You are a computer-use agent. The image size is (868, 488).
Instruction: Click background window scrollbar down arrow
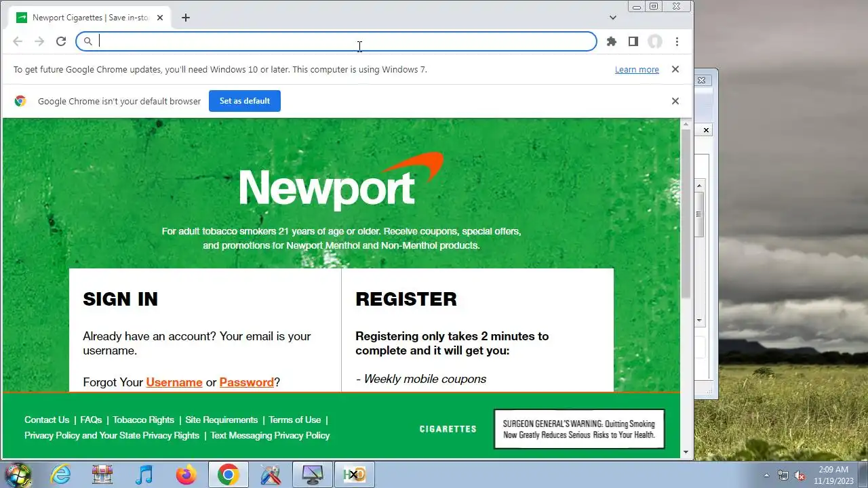pyautogui.click(x=700, y=320)
